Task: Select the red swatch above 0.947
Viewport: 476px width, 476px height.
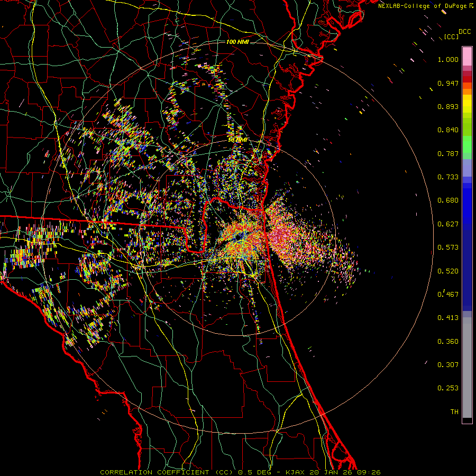Action: pyautogui.click(x=467, y=79)
